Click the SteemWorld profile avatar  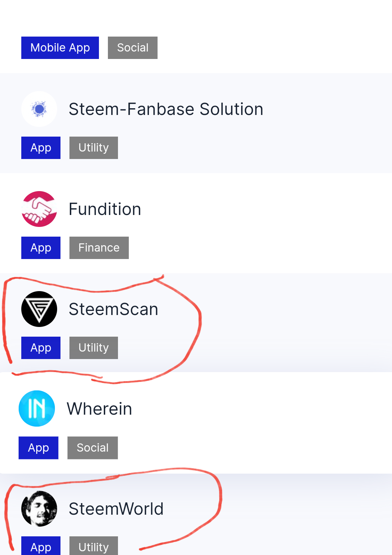[39, 509]
